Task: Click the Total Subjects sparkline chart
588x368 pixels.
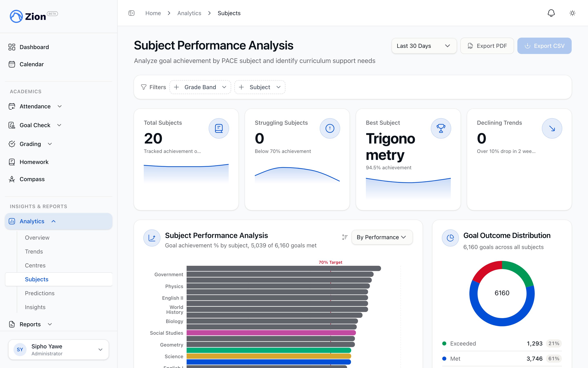Action: click(x=186, y=173)
